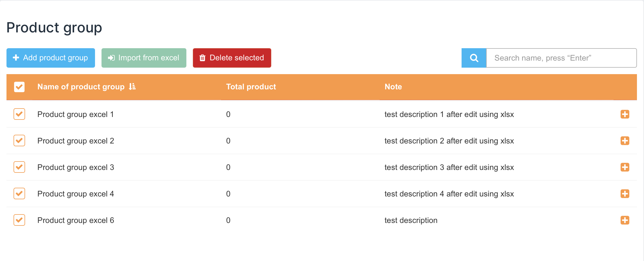Click the blue search magnifier icon

[474, 58]
